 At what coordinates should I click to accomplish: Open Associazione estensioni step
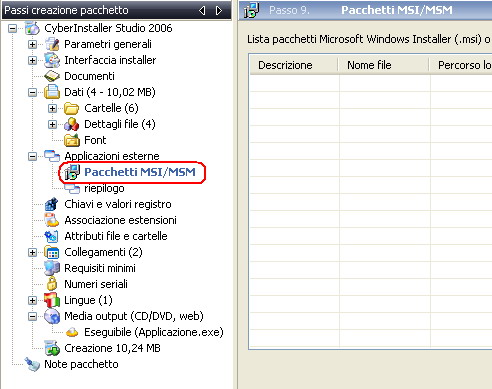point(120,220)
